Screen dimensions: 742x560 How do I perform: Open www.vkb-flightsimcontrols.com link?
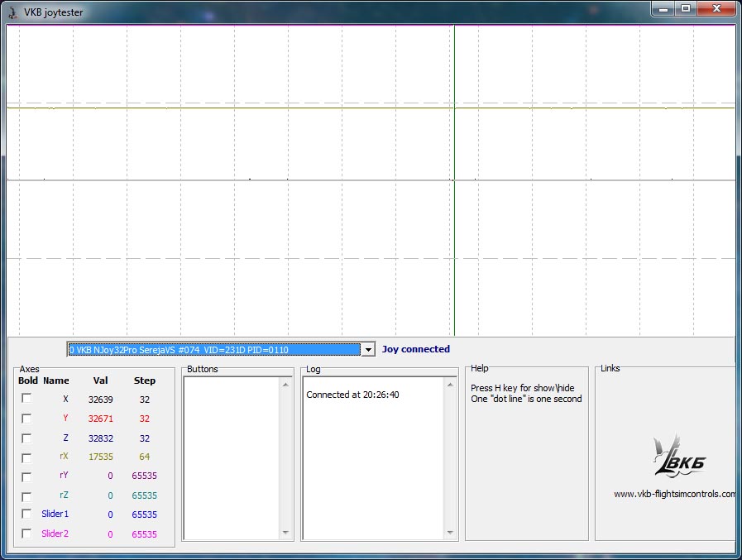674,495
